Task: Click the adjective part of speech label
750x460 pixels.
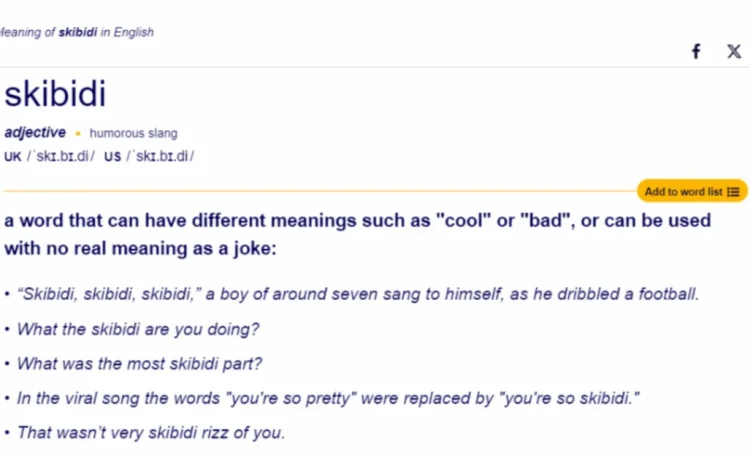Action: (35, 132)
